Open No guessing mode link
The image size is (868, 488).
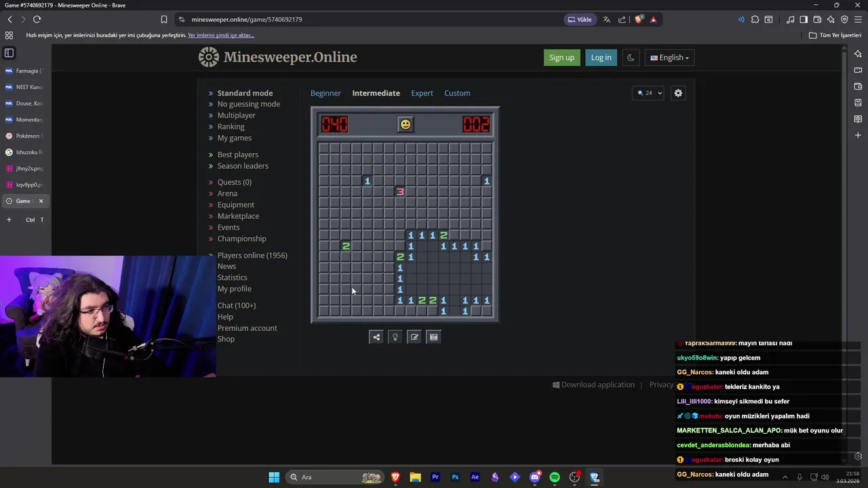[248, 104]
